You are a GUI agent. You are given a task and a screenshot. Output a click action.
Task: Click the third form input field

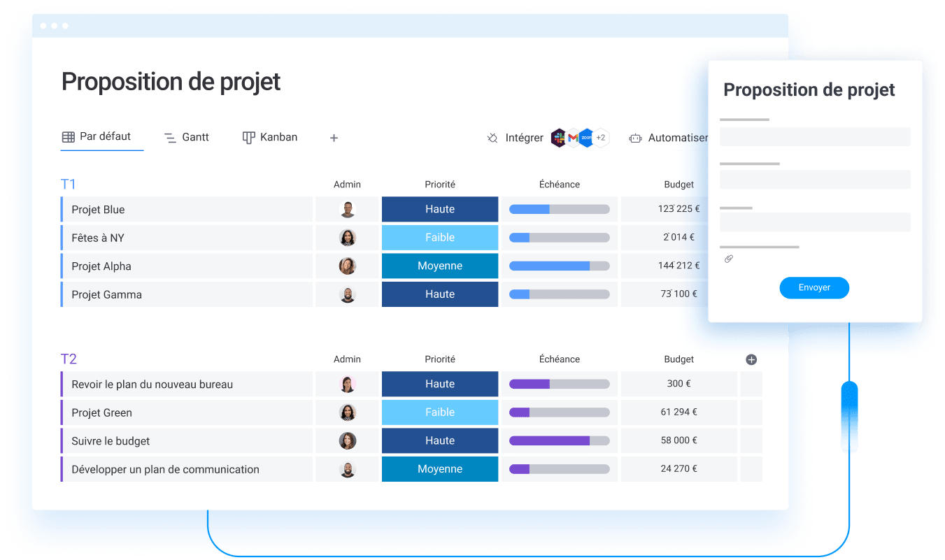(815, 222)
